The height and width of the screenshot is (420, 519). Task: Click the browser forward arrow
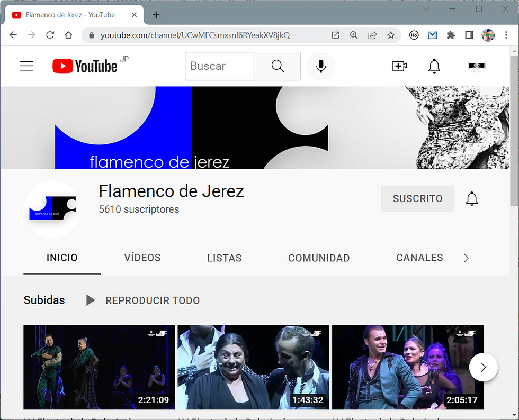point(31,35)
